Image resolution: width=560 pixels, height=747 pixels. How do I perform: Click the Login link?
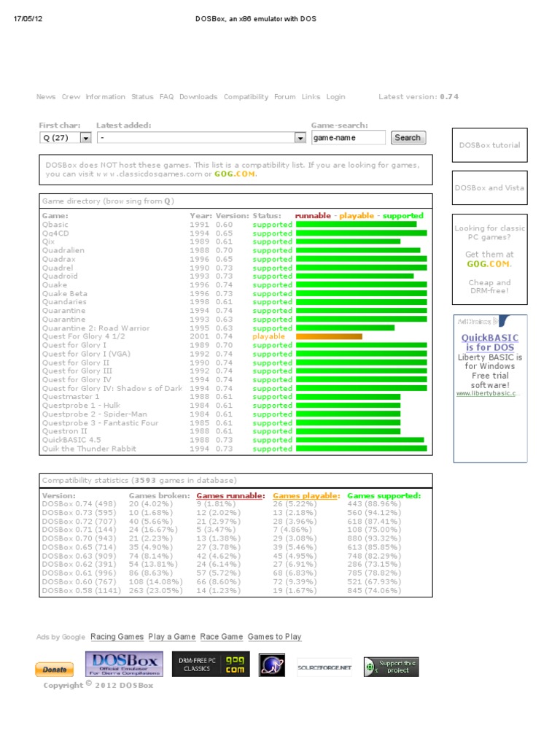pos(335,97)
